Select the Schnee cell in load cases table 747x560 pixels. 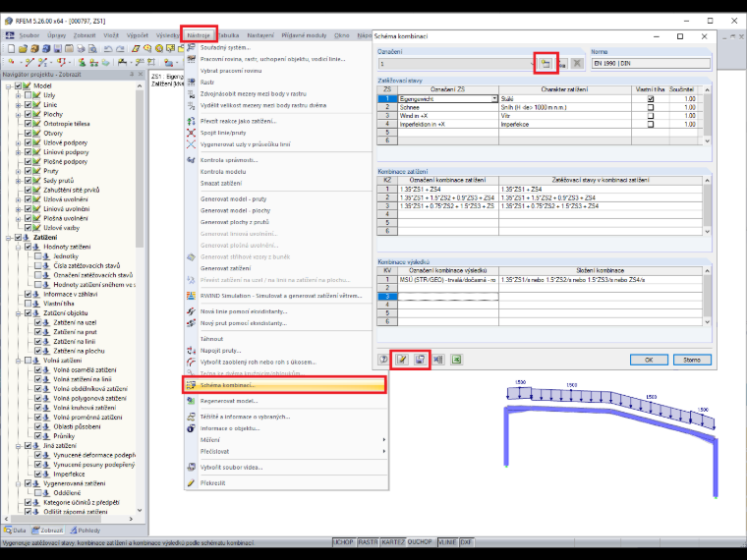pos(448,108)
